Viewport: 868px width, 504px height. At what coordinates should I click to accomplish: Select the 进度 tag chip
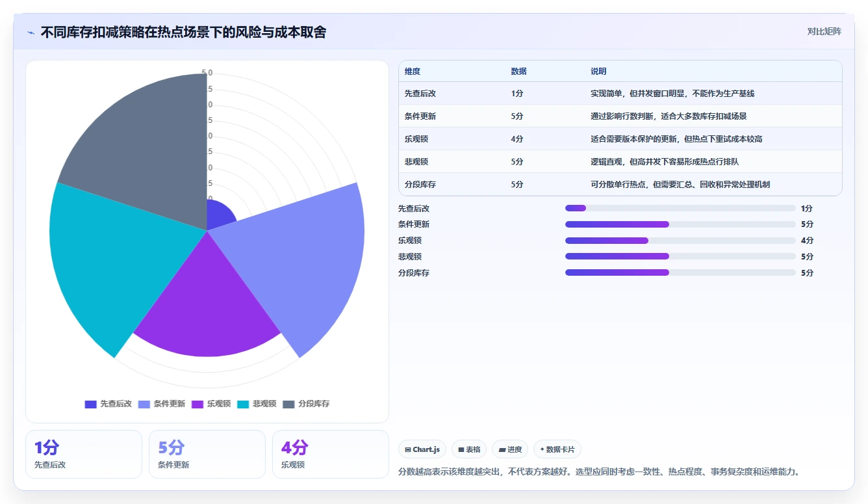coord(510,449)
